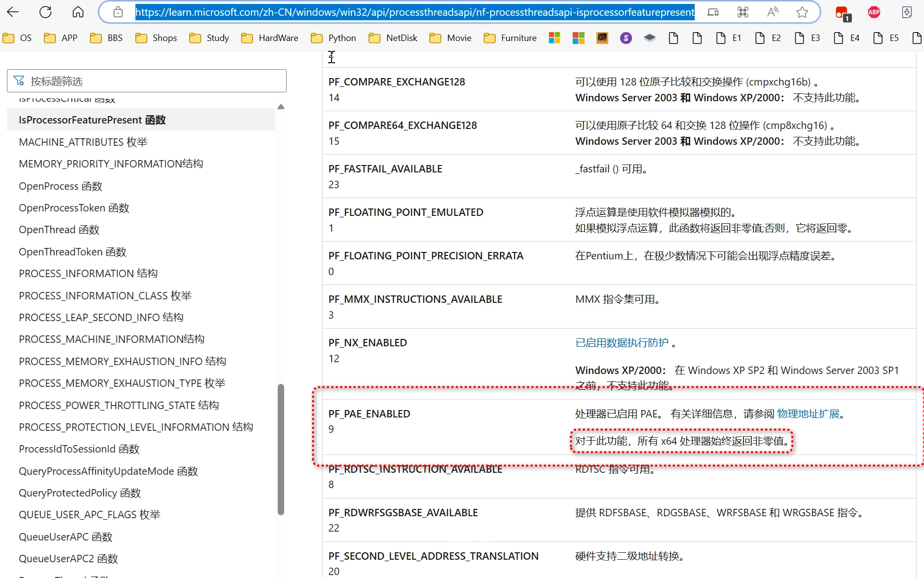This screenshot has width=924, height=578.
Task: Focus the 按标题筛选 filter box
Action: click(147, 81)
